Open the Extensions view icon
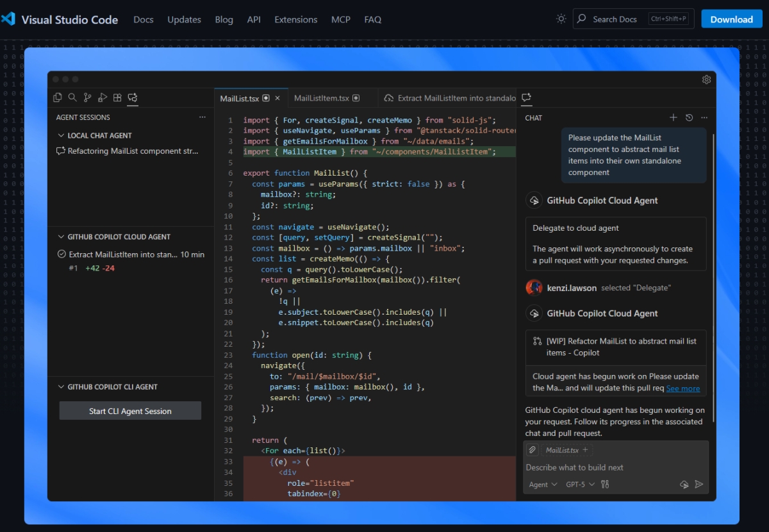Image resolution: width=769 pixels, height=532 pixels. [x=117, y=97]
